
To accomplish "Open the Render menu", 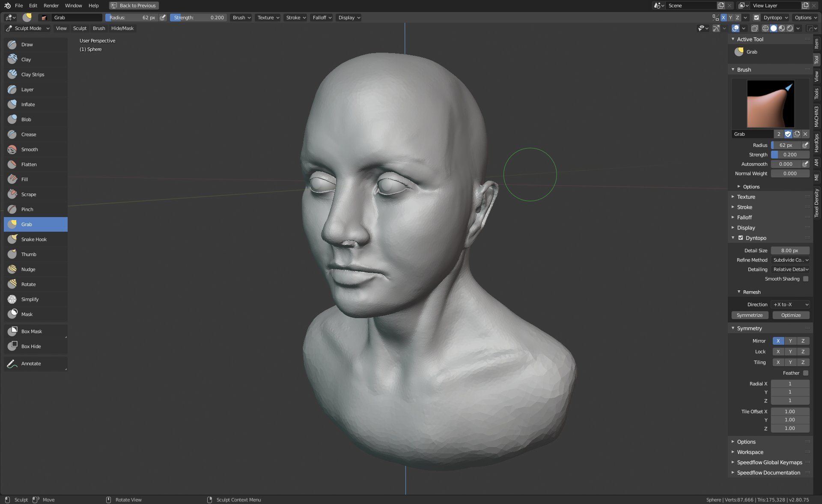I will 51,6.
